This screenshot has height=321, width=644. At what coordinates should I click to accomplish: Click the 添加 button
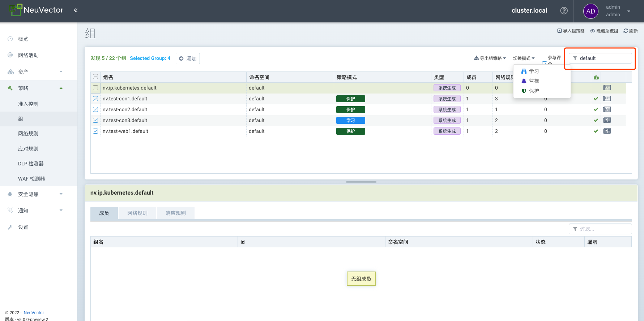click(x=188, y=58)
